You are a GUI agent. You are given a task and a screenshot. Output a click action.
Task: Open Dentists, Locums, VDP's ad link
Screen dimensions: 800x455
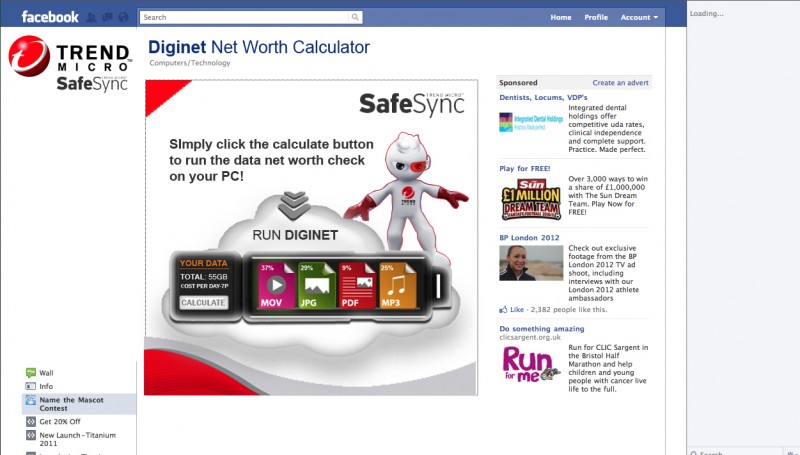pyautogui.click(x=543, y=97)
